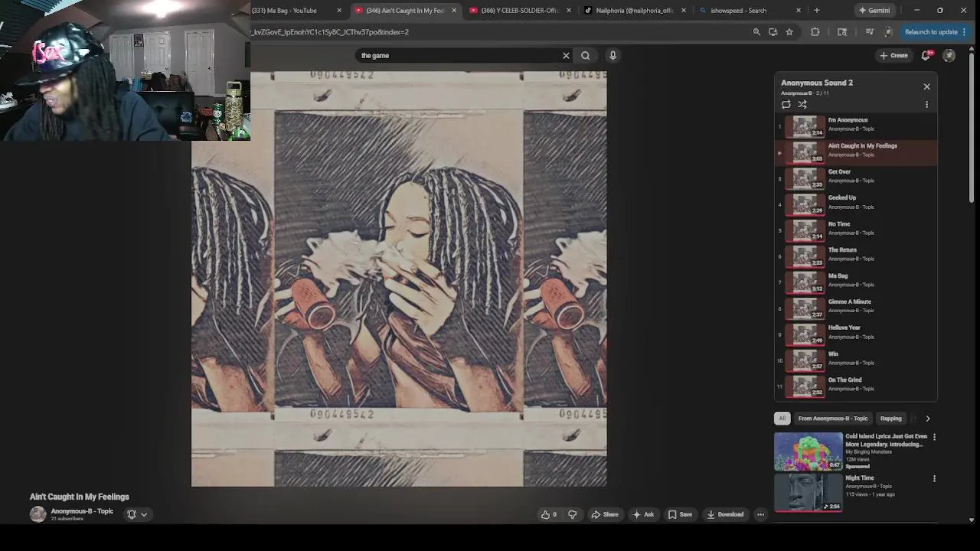
Task: Clear the YouTube search box text
Action: point(566,55)
